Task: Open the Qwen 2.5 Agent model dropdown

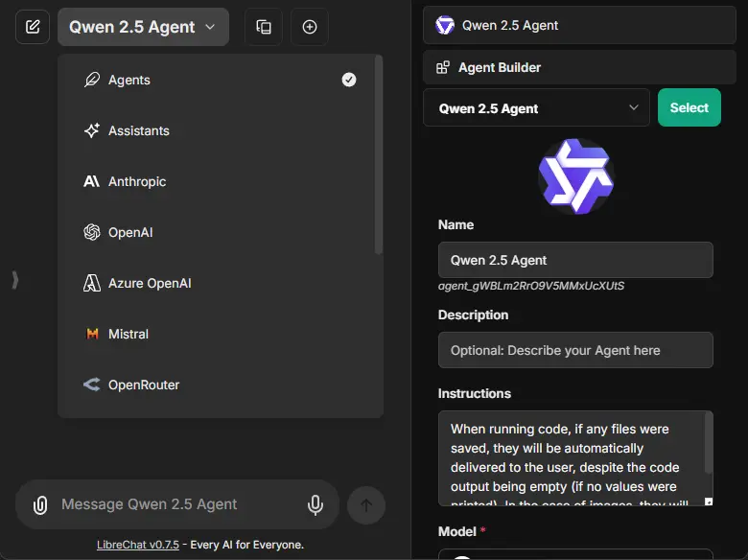Action: [143, 27]
